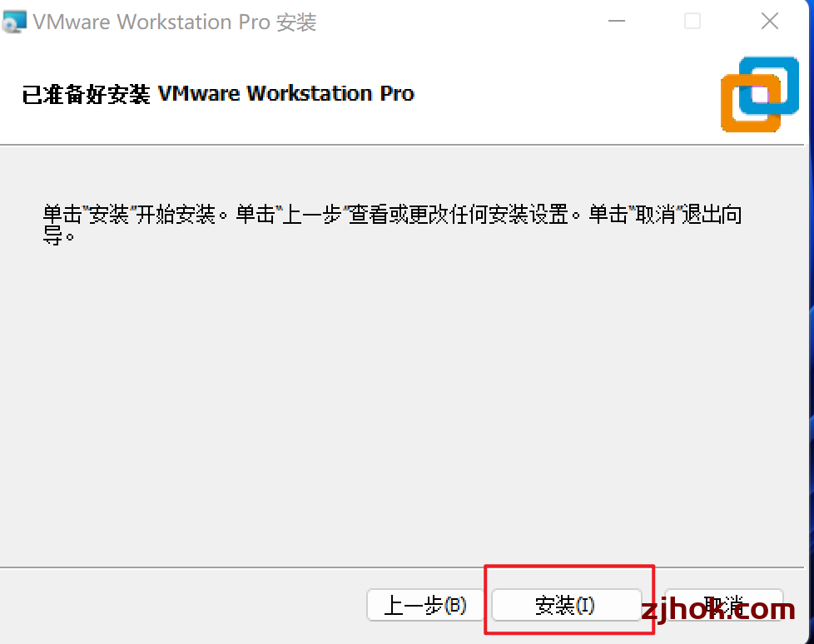This screenshot has height=644, width=814.
Task: Click the installer icon in the title bar
Action: pyautogui.click(x=14, y=22)
